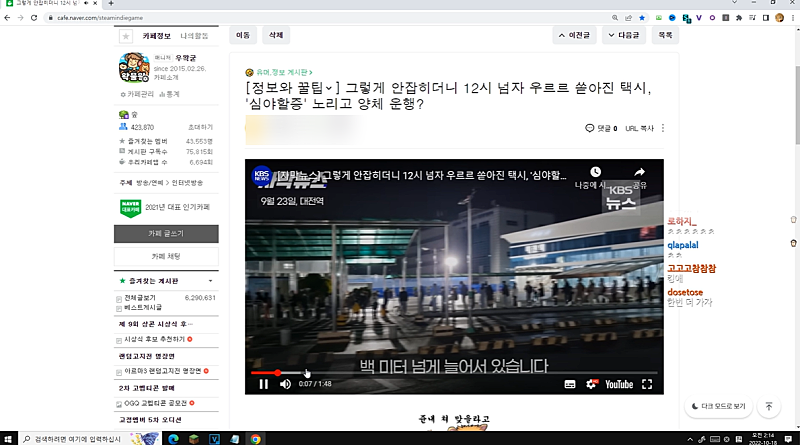Click comments 댓글 0 icon
The image size is (800, 445).
click(601, 128)
